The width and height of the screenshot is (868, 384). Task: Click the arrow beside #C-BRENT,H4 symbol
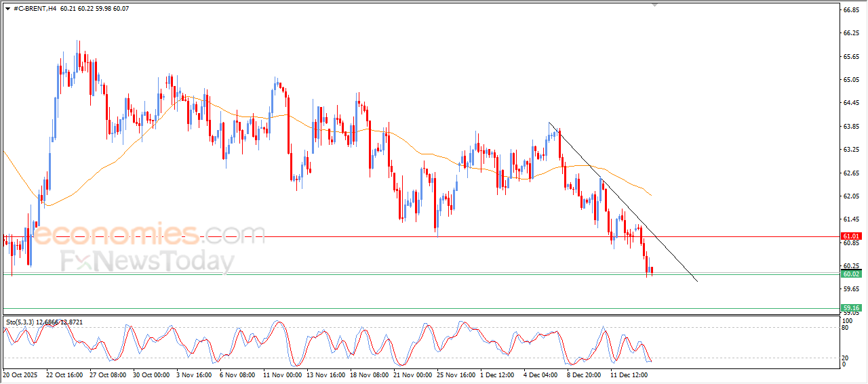click(x=7, y=9)
